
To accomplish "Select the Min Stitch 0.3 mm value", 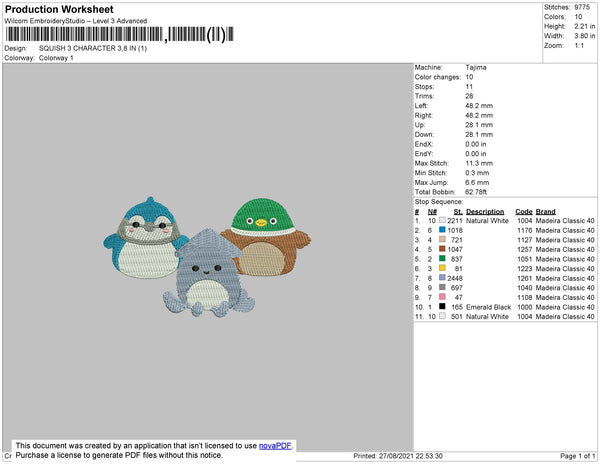I will (x=477, y=173).
